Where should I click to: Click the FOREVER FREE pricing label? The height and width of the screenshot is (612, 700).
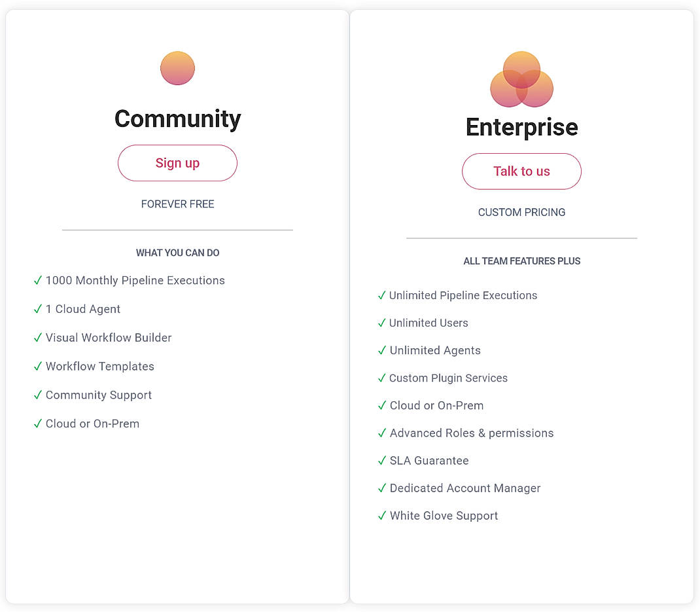pos(177,204)
